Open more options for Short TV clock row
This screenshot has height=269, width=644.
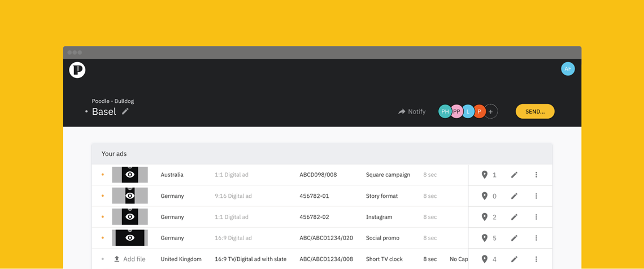[x=536, y=259]
